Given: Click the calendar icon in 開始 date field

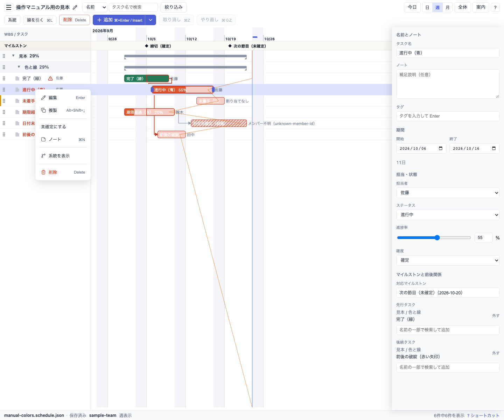Looking at the screenshot, I should click(441, 148).
